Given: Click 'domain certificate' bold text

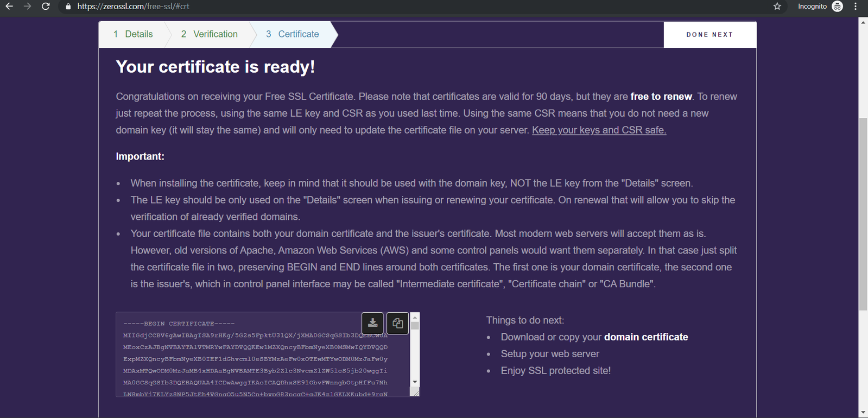Looking at the screenshot, I should click(646, 337).
